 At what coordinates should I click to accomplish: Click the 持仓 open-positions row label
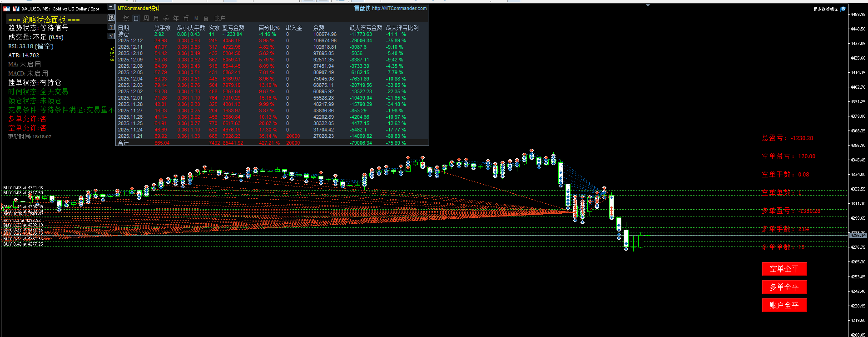click(x=124, y=34)
